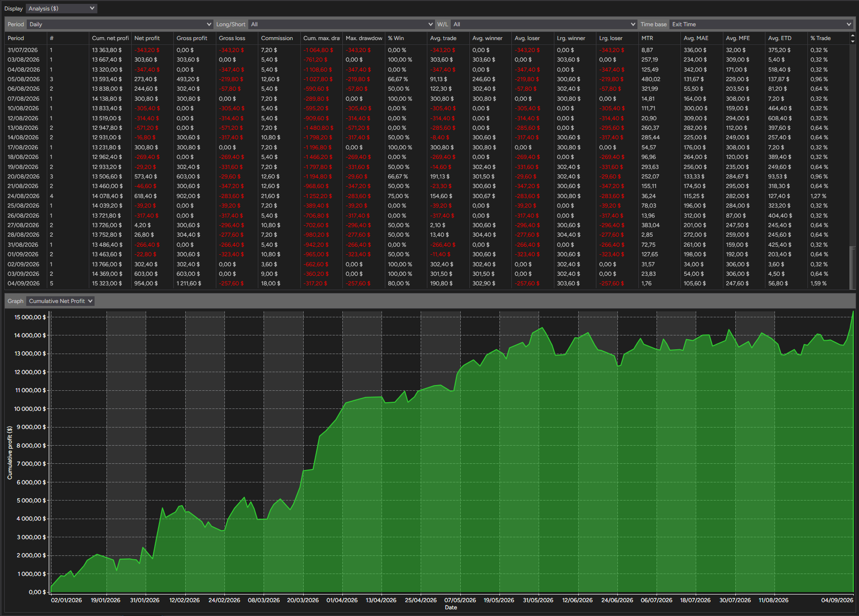The width and height of the screenshot is (859, 616).
Task: Sort by % Win column header
Action: pyautogui.click(x=406, y=38)
